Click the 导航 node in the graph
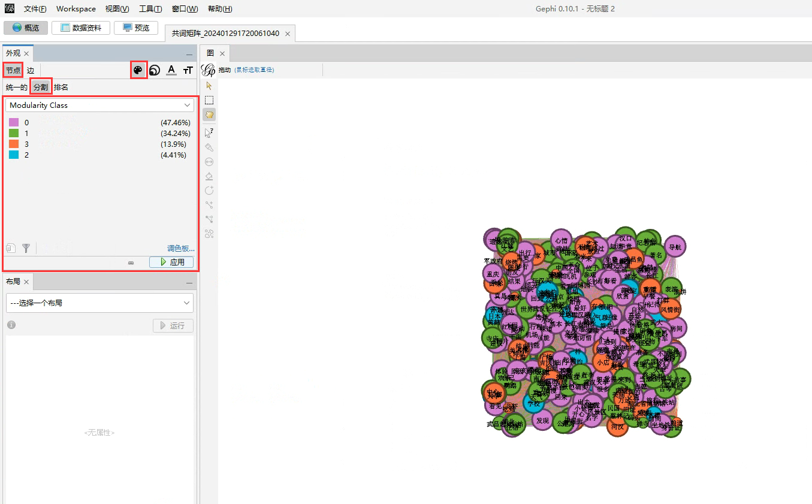This screenshot has width=812, height=504. (675, 246)
